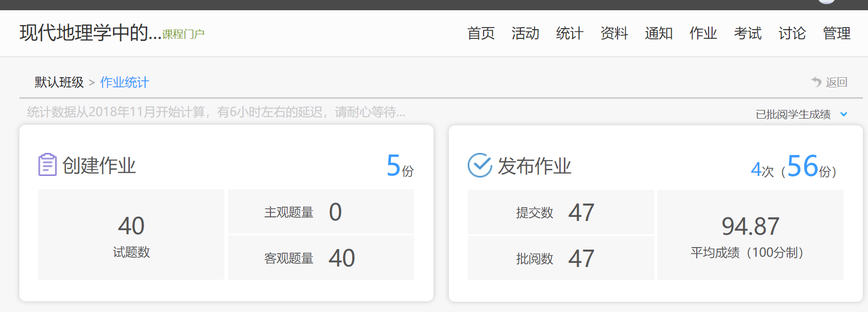
Task: Click the 默认班级 breadcrumb
Action: pyautogui.click(x=59, y=82)
